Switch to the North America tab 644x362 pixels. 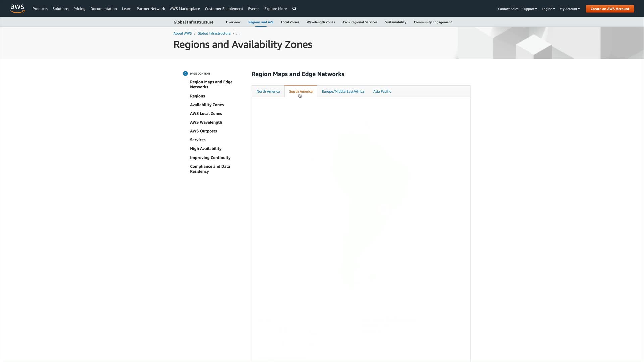[268, 91]
